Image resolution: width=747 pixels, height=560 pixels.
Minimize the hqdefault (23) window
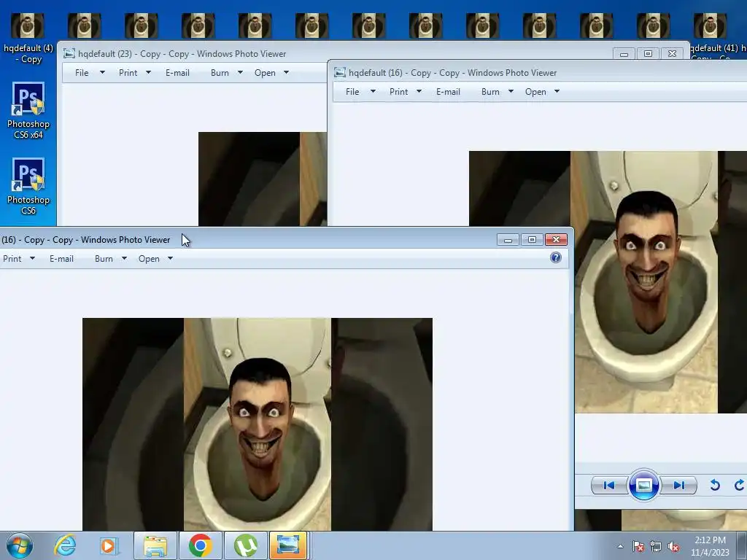[x=624, y=54]
